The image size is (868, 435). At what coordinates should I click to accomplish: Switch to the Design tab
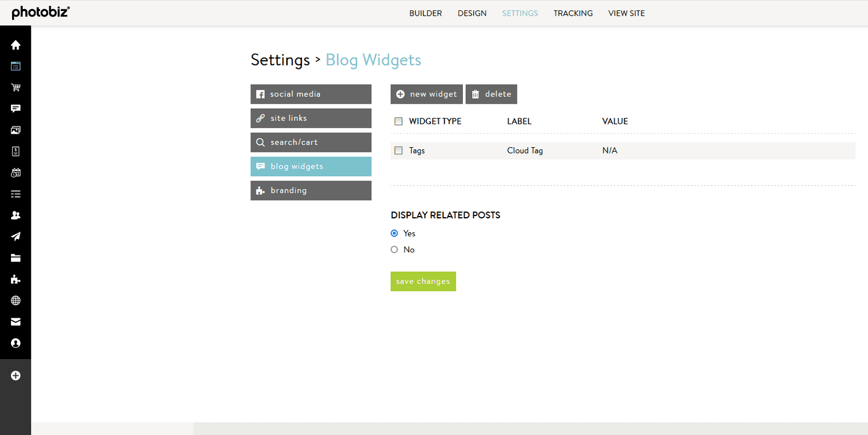tap(472, 13)
